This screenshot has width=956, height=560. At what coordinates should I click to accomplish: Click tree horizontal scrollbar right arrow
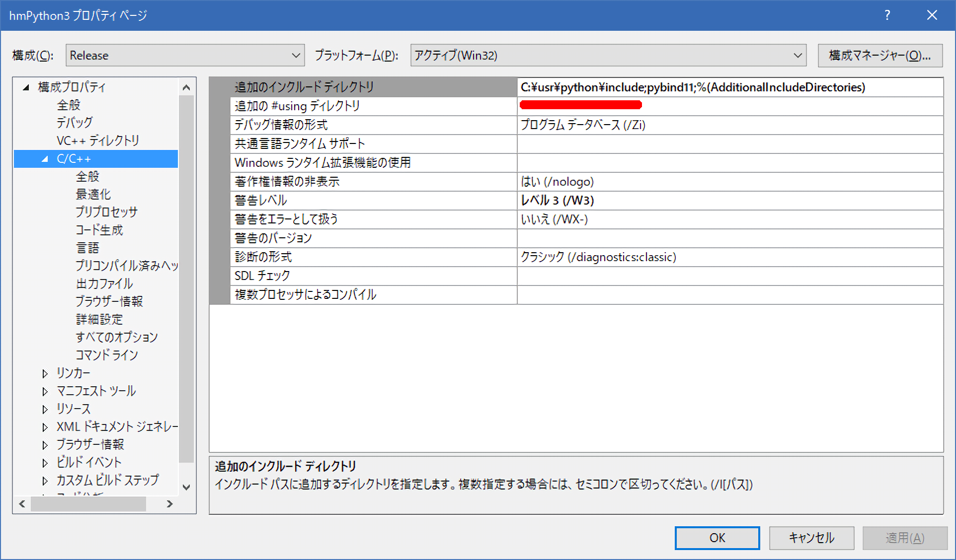click(x=170, y=504)
